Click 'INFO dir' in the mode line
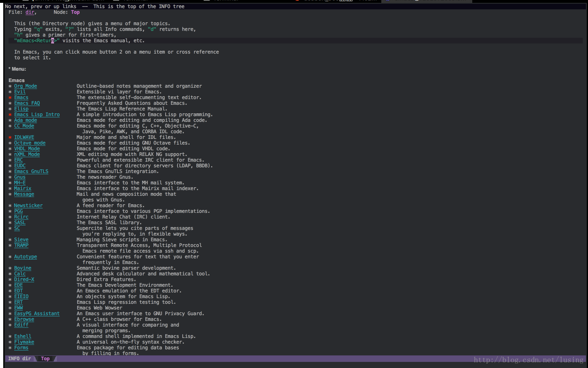 pyautogui.click(x=19, y=359)
